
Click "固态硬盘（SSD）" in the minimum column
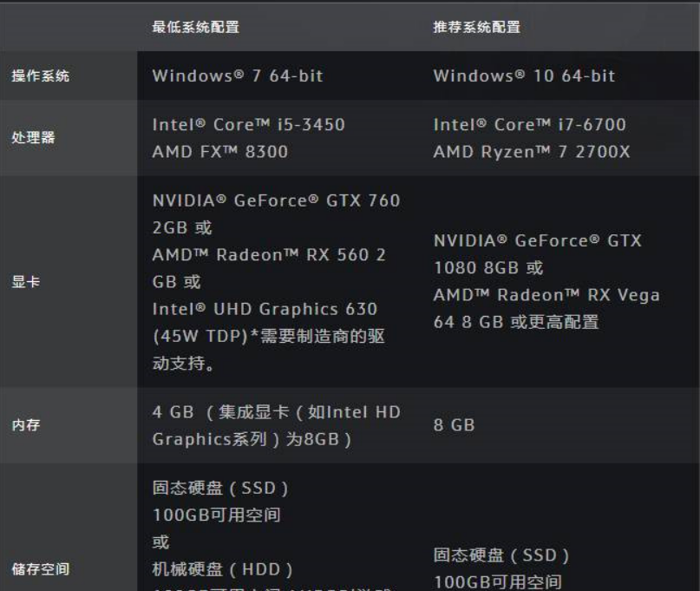point(220,489)
